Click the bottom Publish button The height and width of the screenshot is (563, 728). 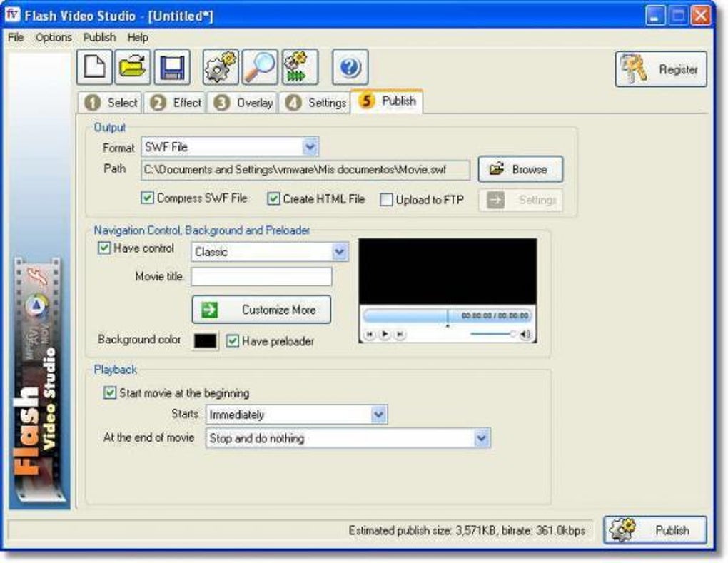(x=655, y=530)
